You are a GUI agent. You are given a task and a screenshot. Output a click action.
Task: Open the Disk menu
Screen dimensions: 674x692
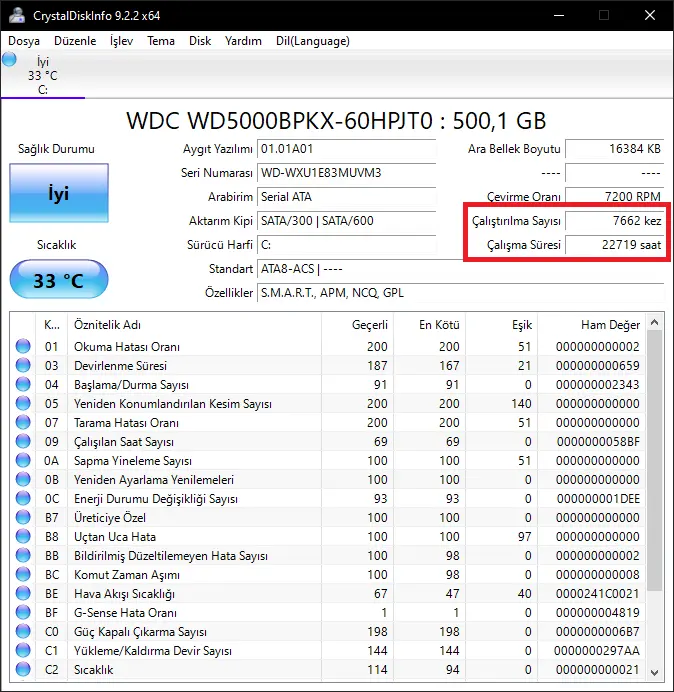200,41
